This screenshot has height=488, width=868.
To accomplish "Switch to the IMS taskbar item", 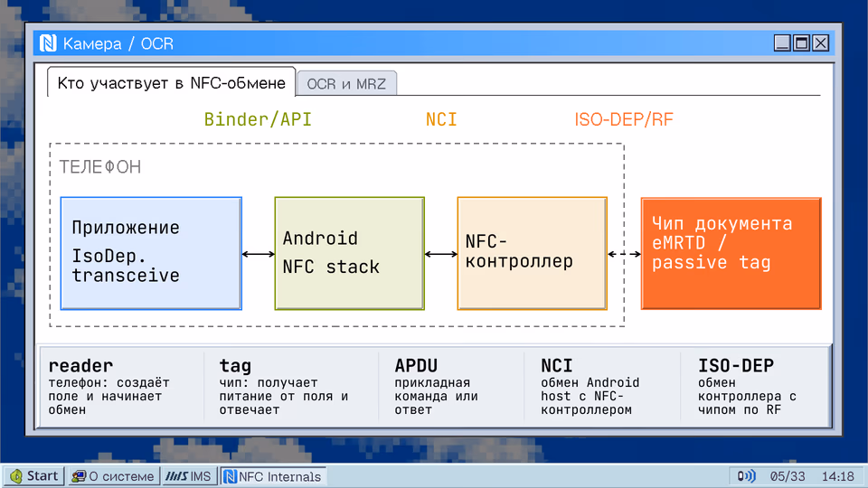I will click(x=189, y=476).
